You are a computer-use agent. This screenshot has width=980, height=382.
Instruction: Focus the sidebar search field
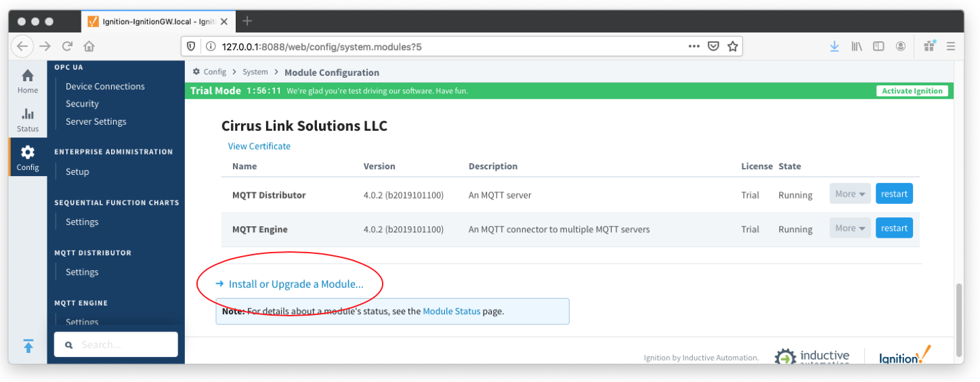(116, 345)
